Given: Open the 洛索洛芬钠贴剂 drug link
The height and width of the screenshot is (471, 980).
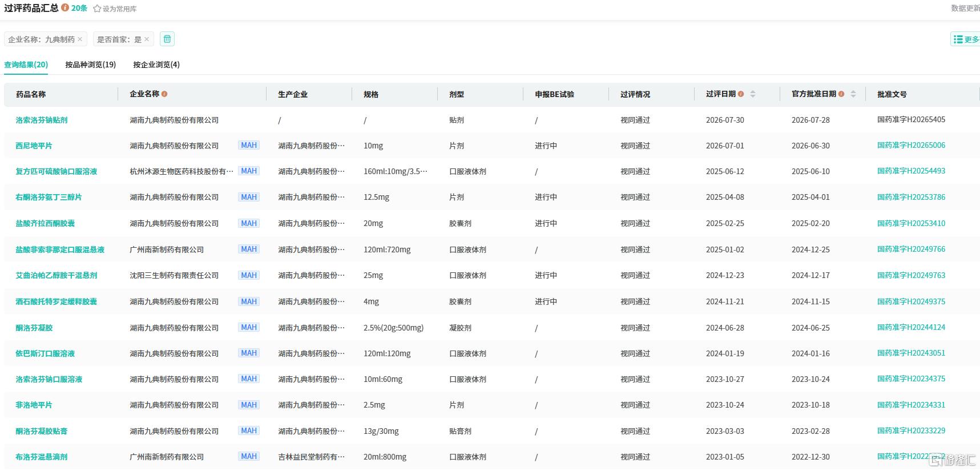Looking at the screenshot, I should [x=42, y=120].
